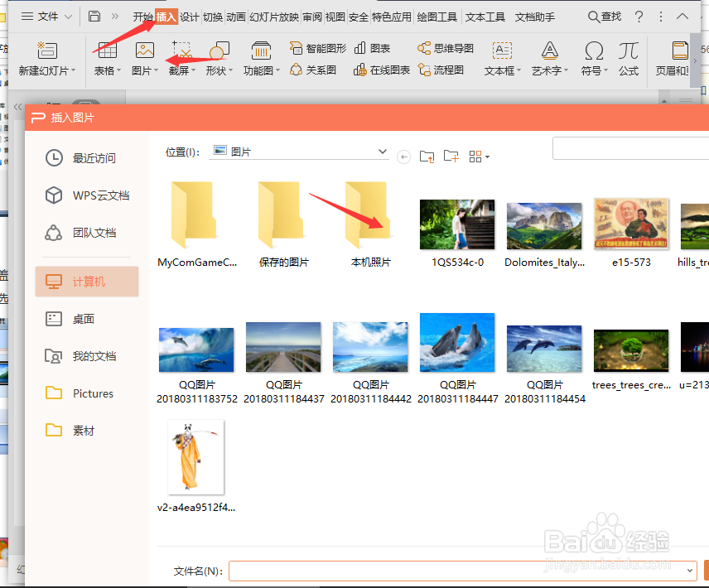The height and width of the screenshot is (588, 709).
Task: Insert a 公式 formula
Action: click(629, 51)
